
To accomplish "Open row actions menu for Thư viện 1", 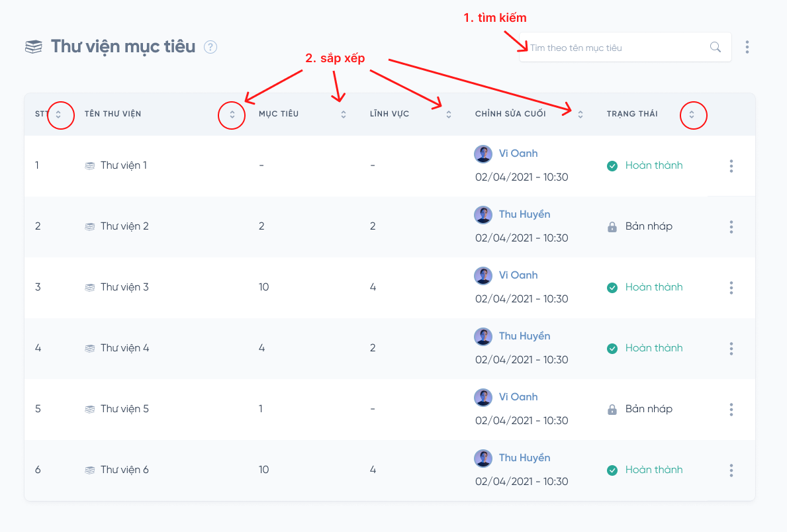I will point(731,165).
